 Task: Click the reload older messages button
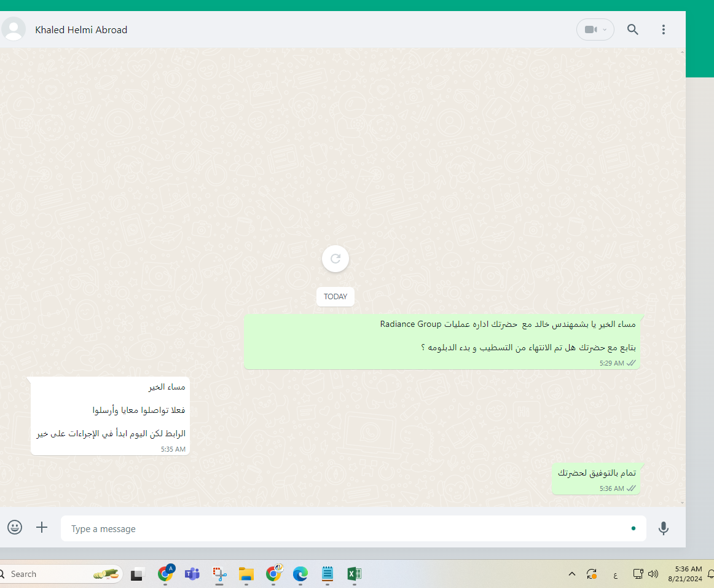coord(335,259)
